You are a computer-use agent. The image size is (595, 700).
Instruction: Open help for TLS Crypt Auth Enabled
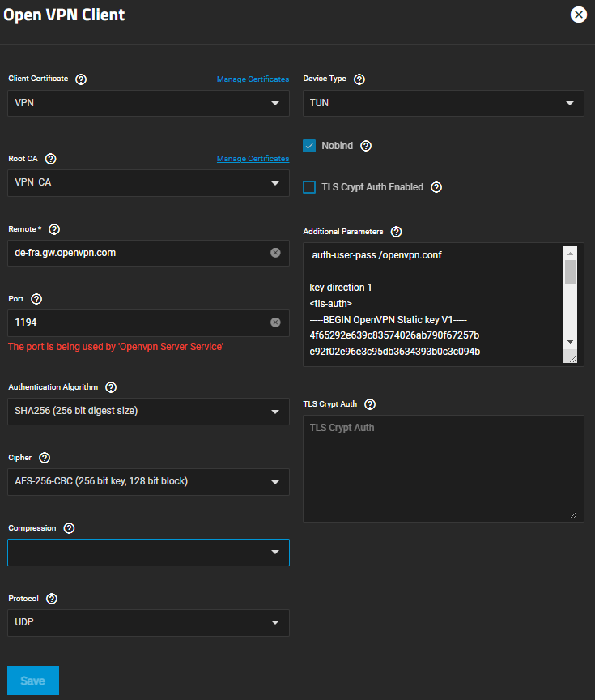click(436, 187)
